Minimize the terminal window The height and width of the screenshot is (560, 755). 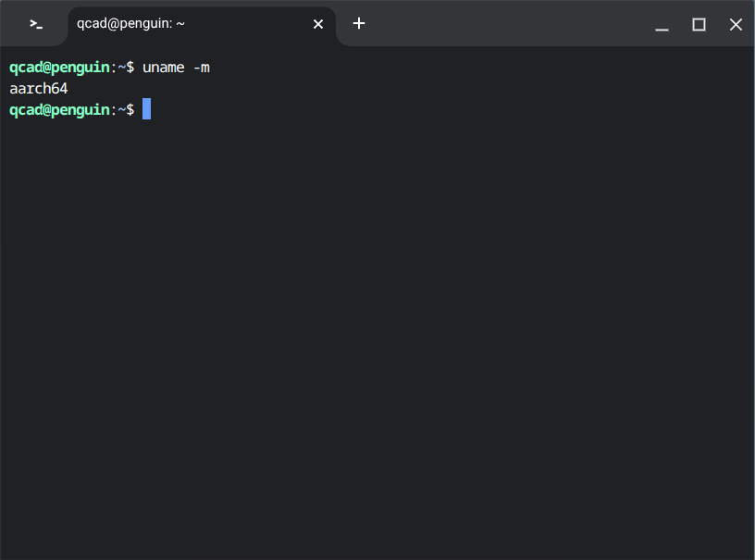pos(662,25)
